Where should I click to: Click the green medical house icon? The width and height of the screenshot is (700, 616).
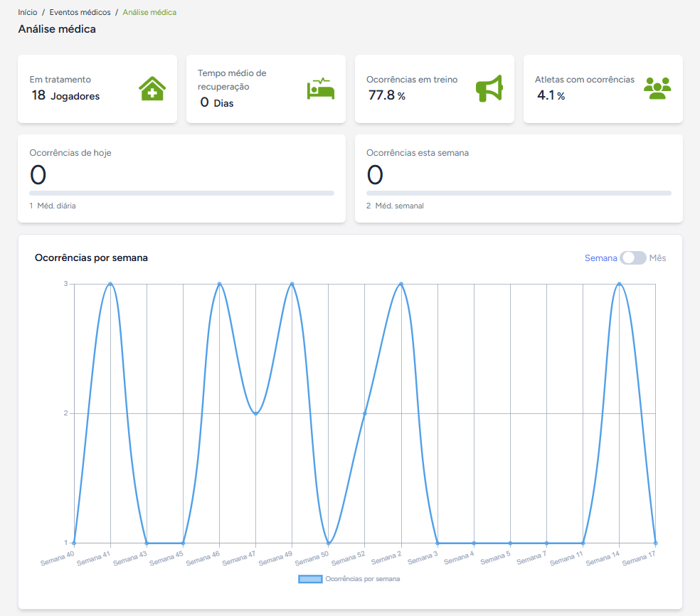(x=152, y=88)
